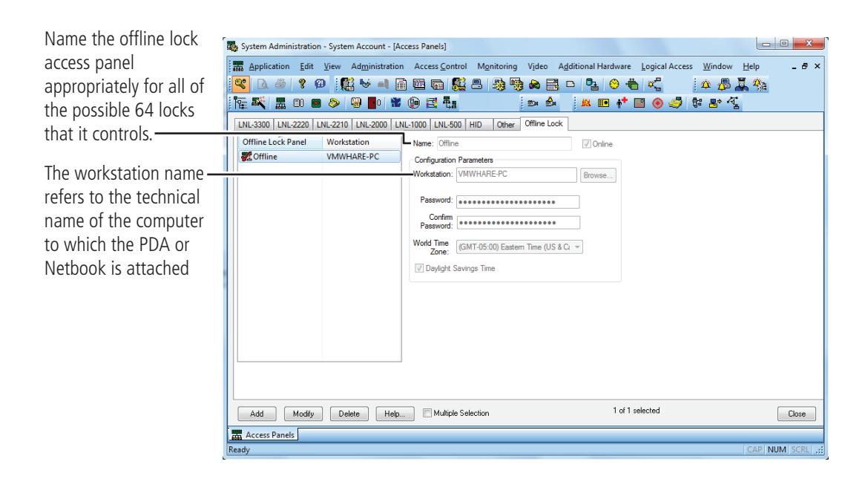Open the cardholders people icon
This screenshot has width=868, height=479.
coord(347,84)
